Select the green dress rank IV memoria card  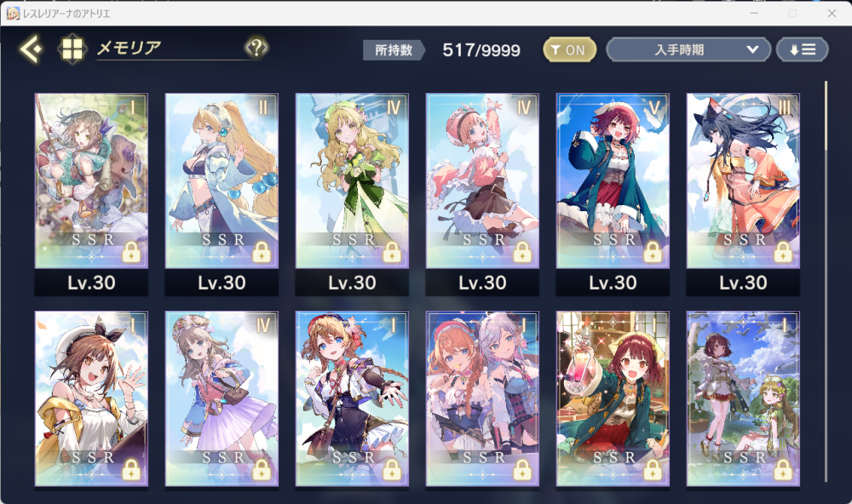click(352, 180)
